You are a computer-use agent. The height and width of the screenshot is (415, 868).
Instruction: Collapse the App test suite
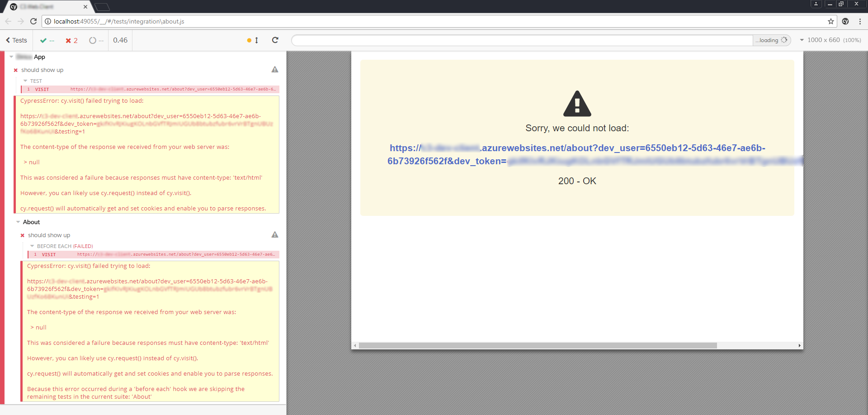pos(11,57)
